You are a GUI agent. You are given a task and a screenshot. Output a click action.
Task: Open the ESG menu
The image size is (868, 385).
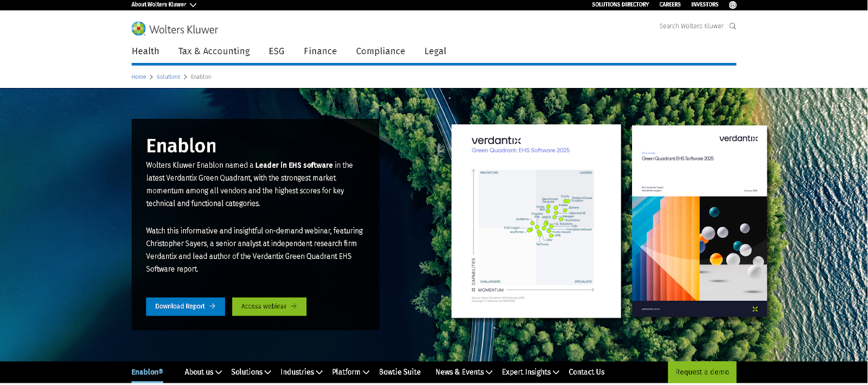click(x=277, y=51)
